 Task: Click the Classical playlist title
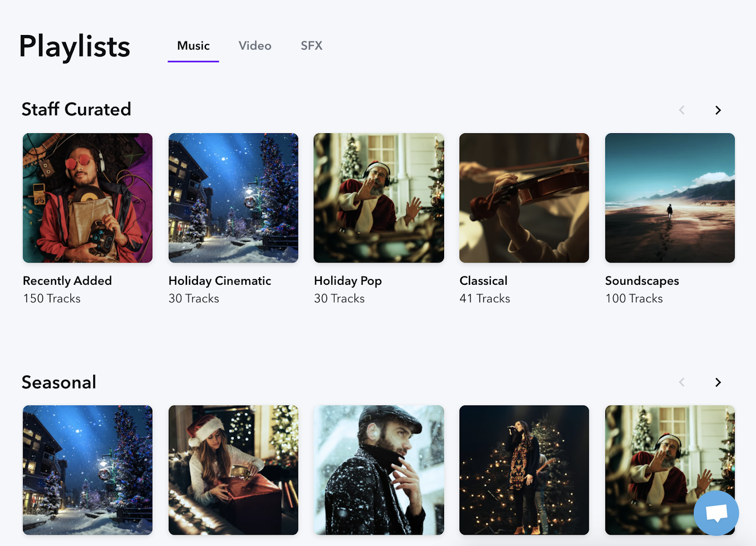coord(483,281)
